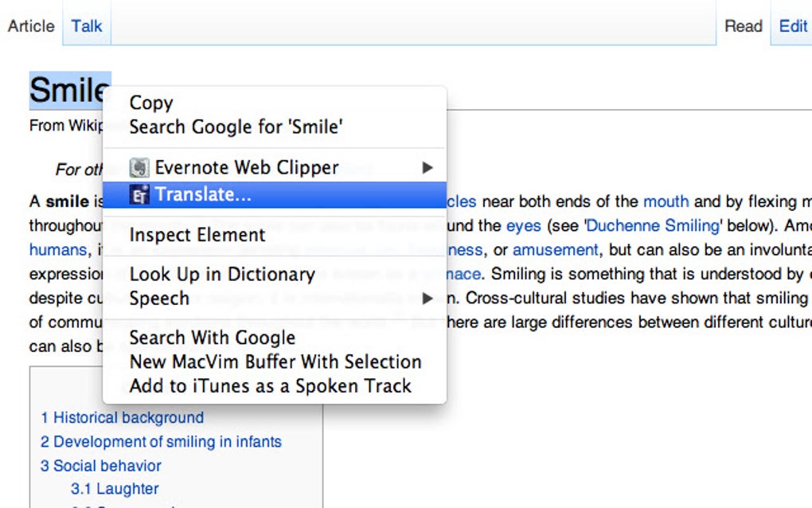The width and height of the screenshot is (812, 508).
Task: Follow the 'eyes' hyperlink
Action: [523, 226]
